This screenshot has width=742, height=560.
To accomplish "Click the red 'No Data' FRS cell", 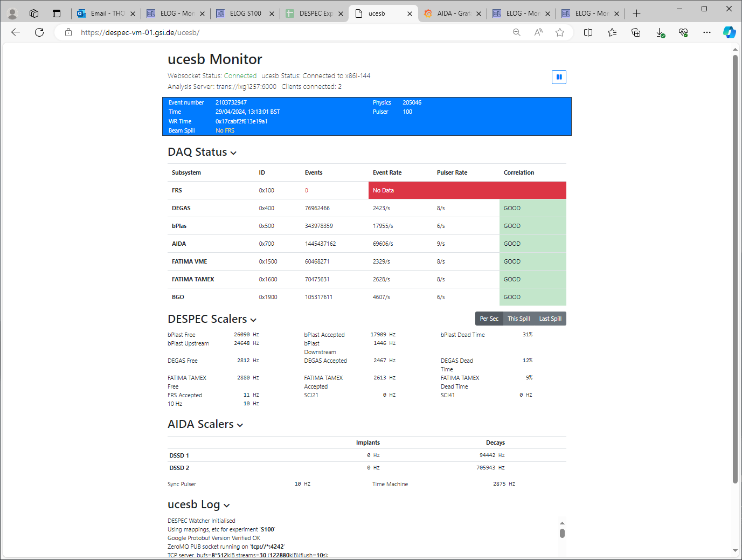I will tap(467, 190).
